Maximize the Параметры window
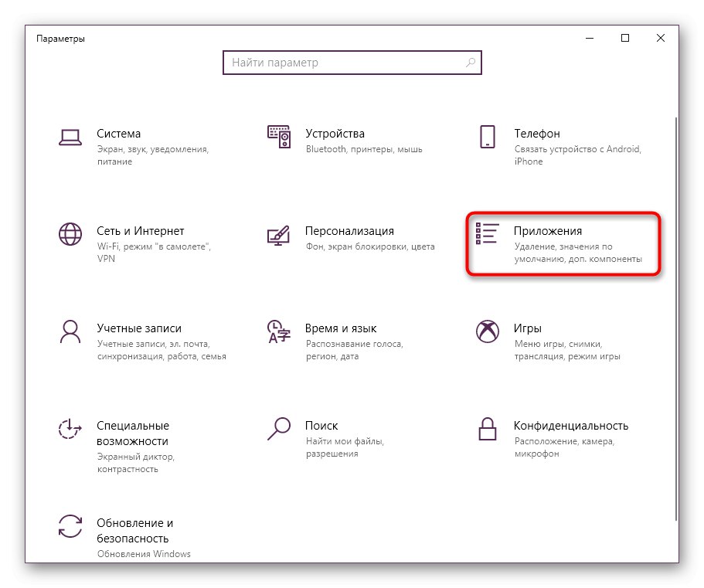The image size is (704, 588). pos(625,38)
